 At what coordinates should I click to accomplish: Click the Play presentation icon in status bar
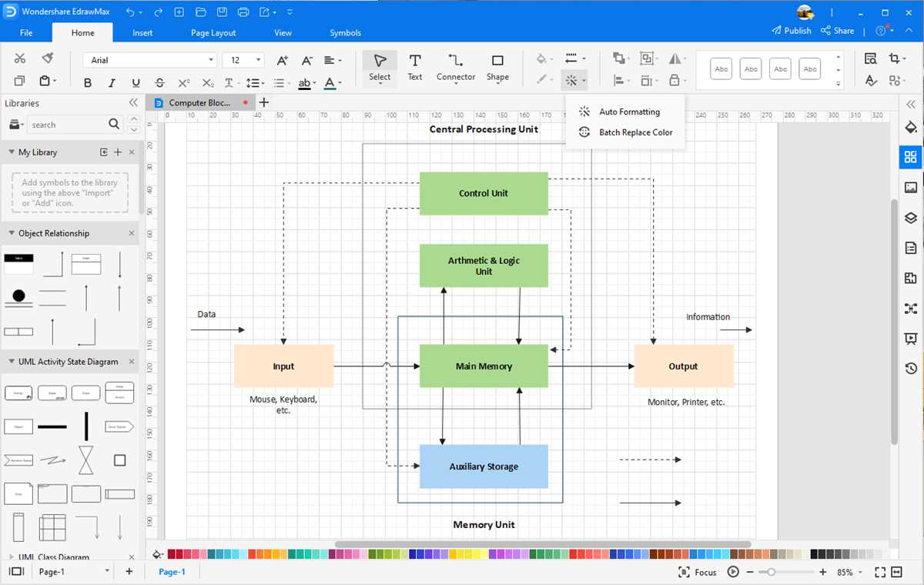733,572
